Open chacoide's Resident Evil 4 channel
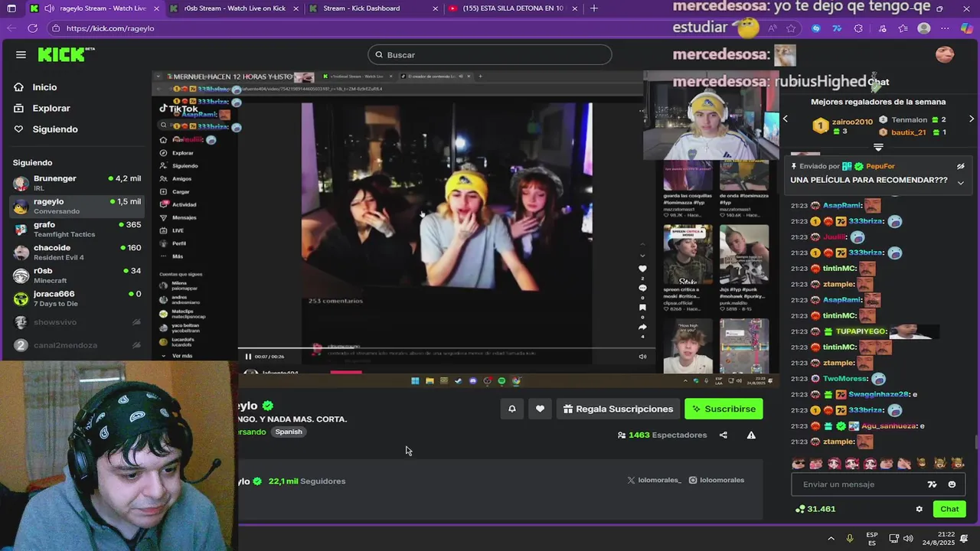This screenshot has width=980, height=551. point(77,253)
